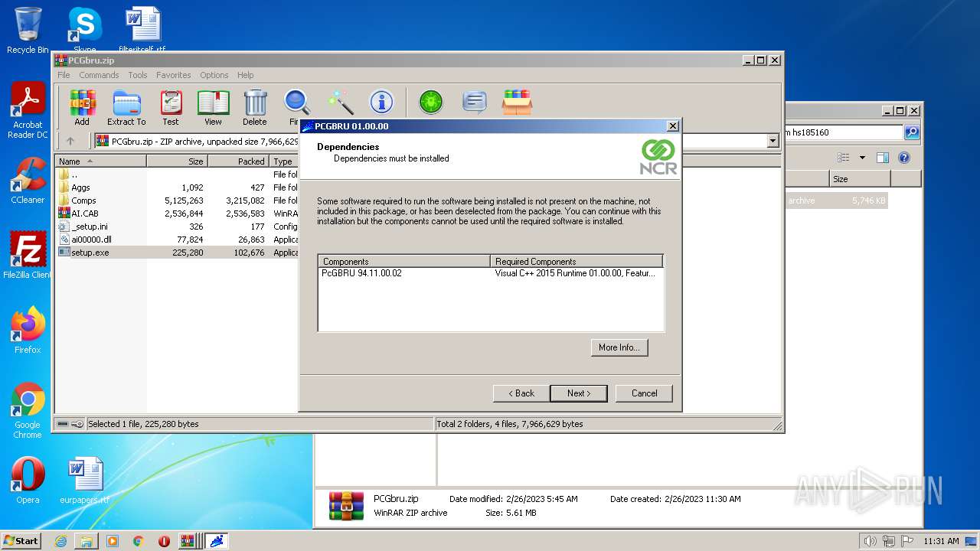This screenshot has width=980, height=551.
Task: Click Explorer search input field
Action: point(844,132)
